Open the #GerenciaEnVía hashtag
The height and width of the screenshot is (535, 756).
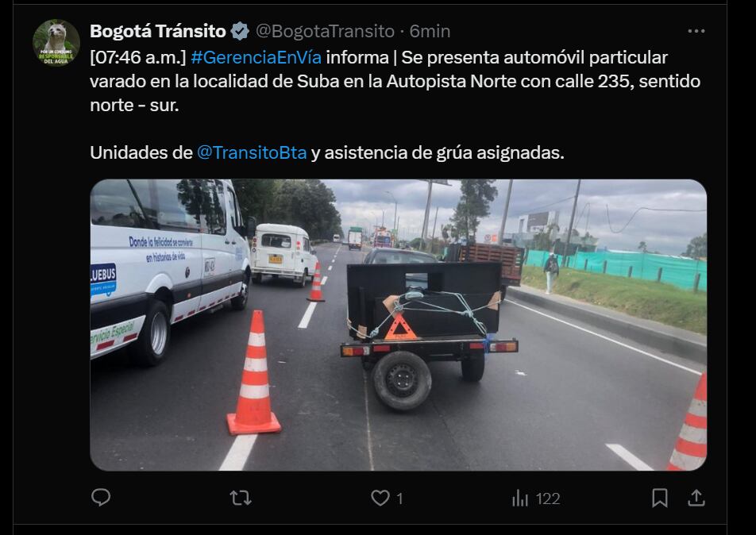click(x=256, y=57)
